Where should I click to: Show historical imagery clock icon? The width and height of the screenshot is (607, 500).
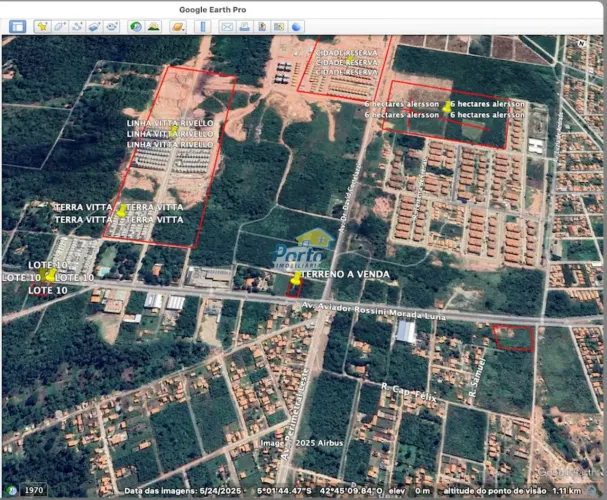coord(136,27)
